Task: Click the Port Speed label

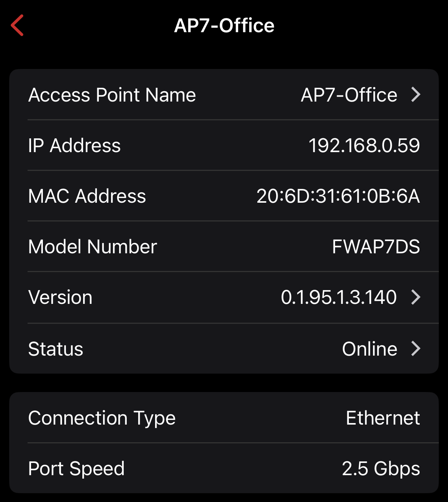Action: (76, 469)
